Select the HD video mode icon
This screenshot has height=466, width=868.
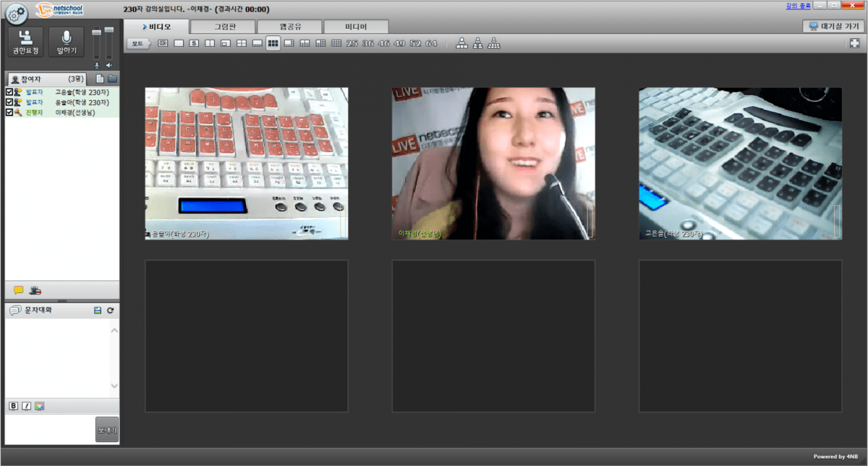(163, 43)
